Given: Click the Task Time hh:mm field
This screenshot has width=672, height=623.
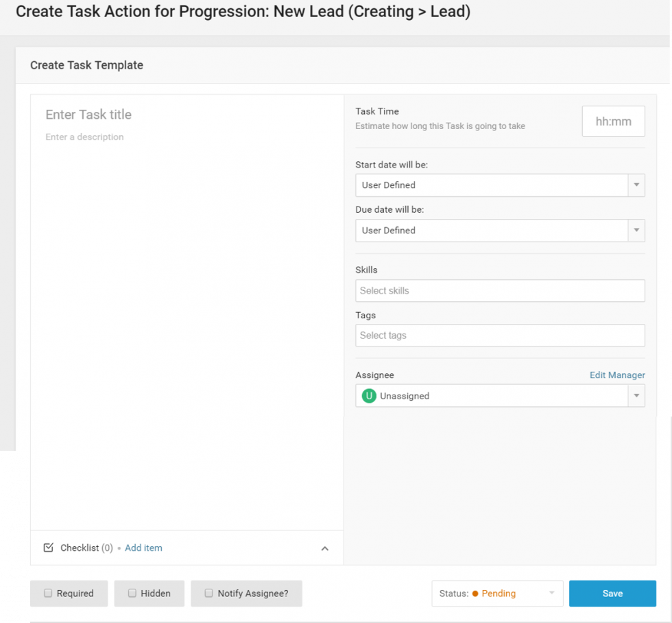Looking at the screenshot, I should point(613,121).
